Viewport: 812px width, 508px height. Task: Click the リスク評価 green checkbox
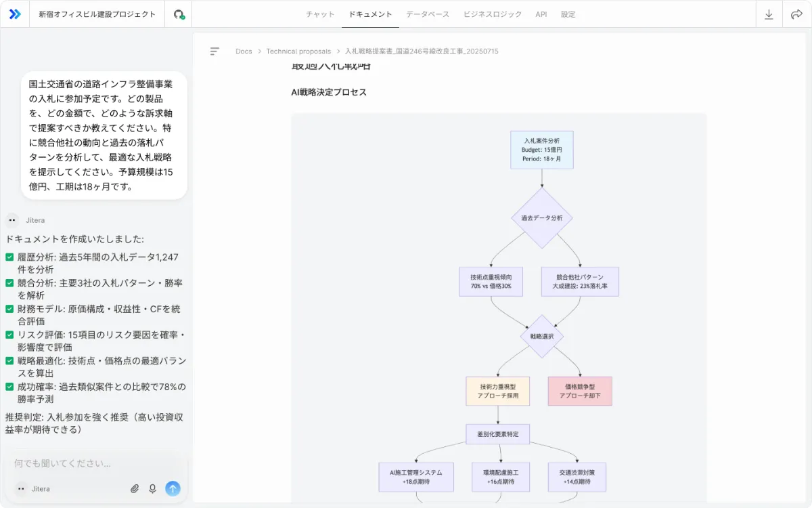[9, 335]
